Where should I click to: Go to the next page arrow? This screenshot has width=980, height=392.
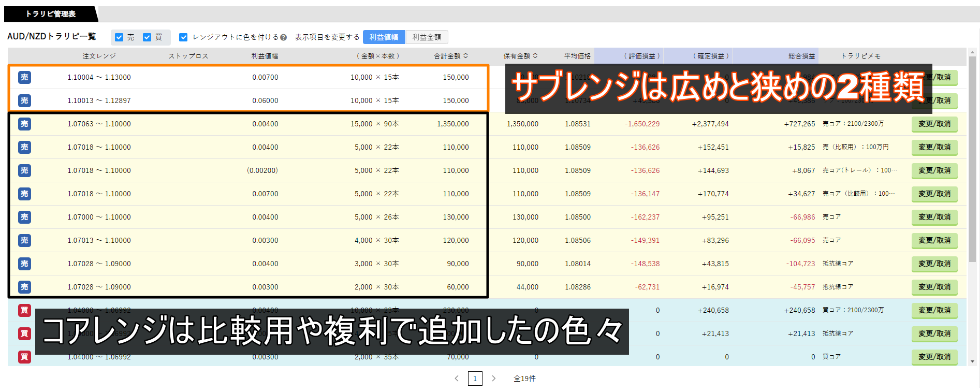tap(493, 379)
